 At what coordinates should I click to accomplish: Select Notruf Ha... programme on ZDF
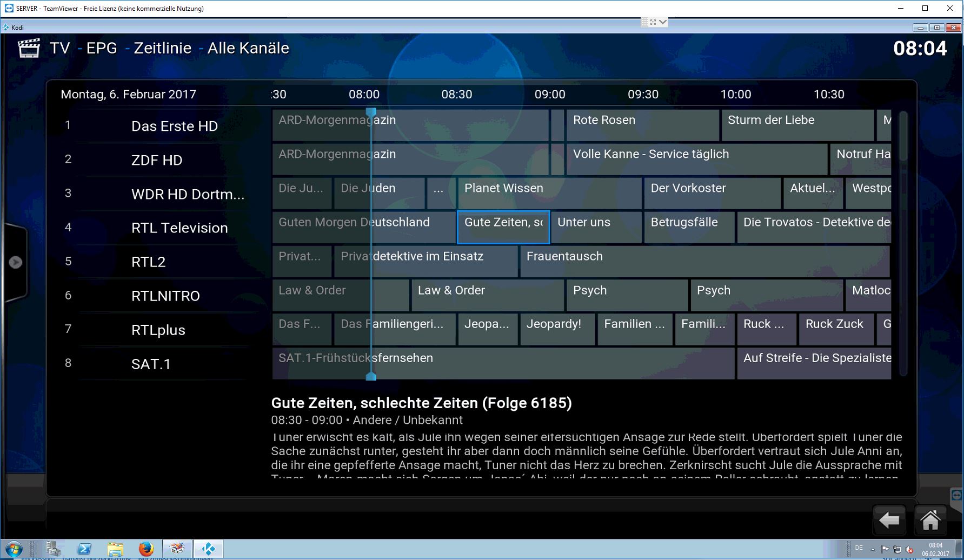coord(861,159)
